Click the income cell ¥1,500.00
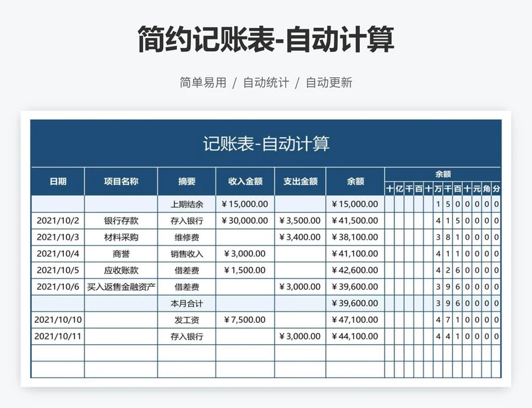Viewport: 532px width, 408px height. (245, 270)
